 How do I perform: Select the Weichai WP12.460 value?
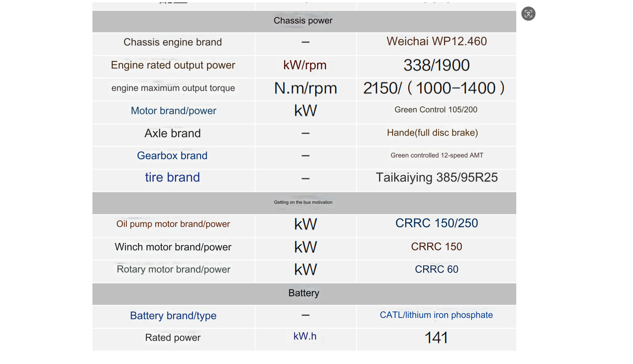pyautogui.click(x=437, y=42)
